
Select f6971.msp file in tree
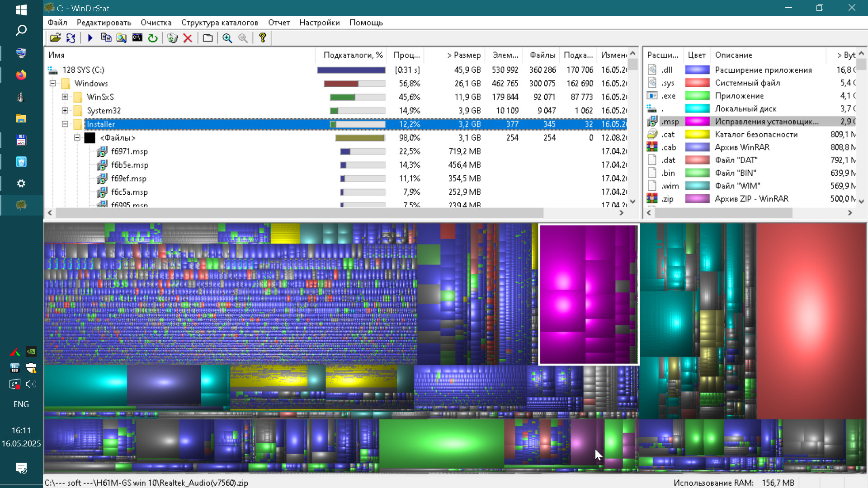click(x=129, y=151)
